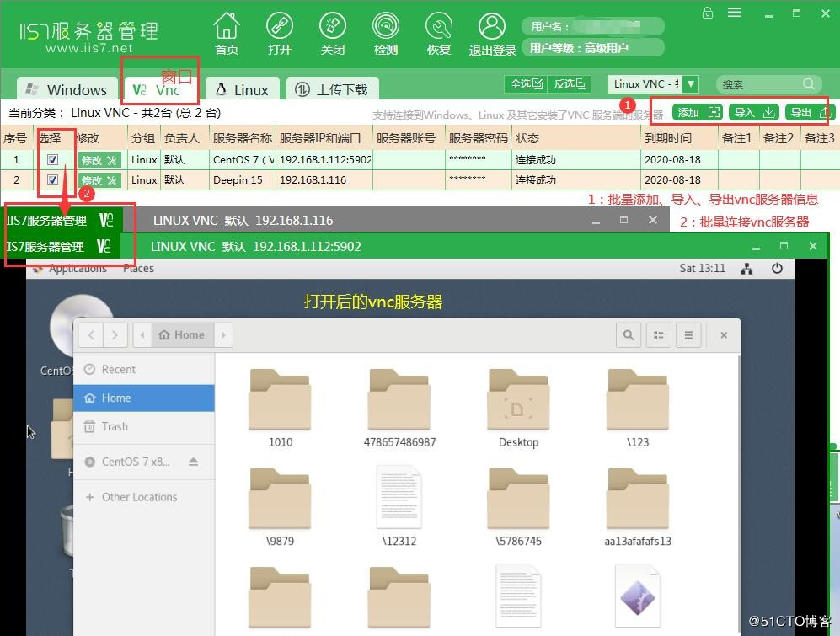840x636 pixels.
Task: Open the Applications menu in the top bar
Action: click(x=87, y=268)
